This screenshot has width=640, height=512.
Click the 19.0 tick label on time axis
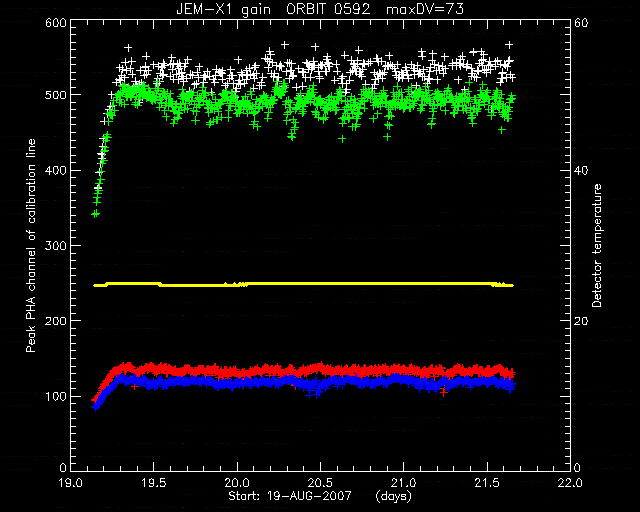[70, 483]
